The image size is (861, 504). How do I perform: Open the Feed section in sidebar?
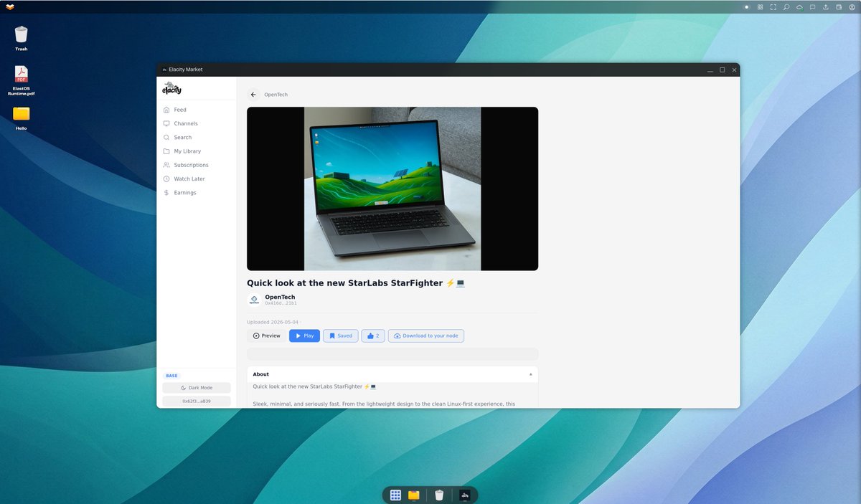pyautogui.click(x=196, y=110)
